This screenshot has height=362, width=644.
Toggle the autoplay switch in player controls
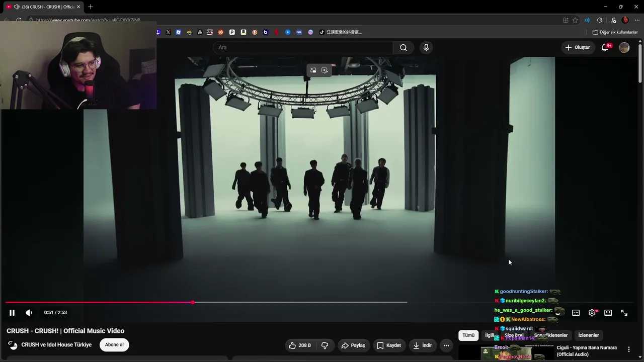pyautogui.click(x=558, y=313)
